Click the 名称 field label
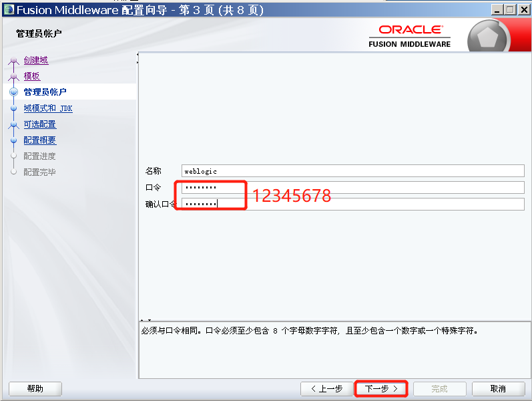This screenshot has height=401, width=532. (154, 171)
